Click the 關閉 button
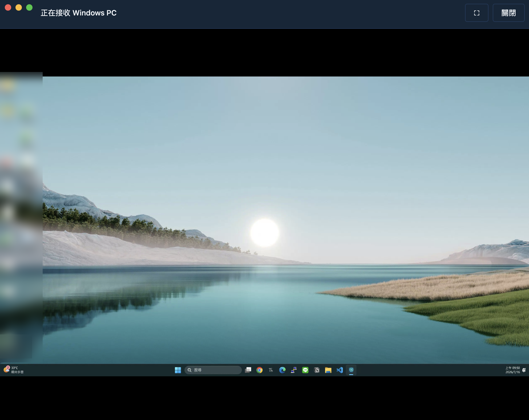 tap(509, 13)
